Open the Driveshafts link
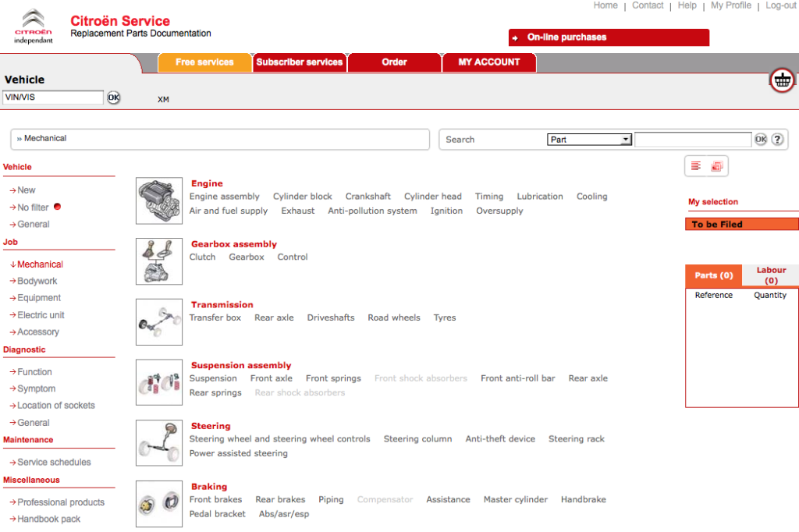The image size is (799, 532). click(331, 318)
